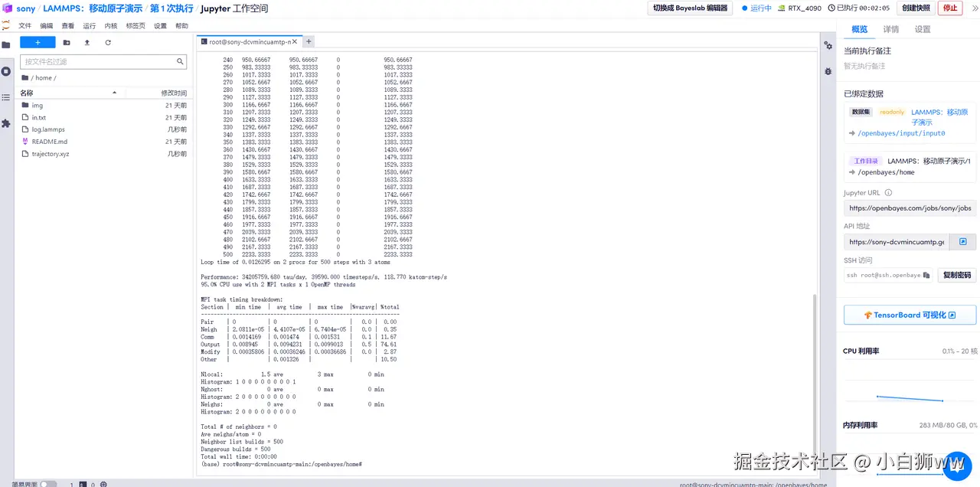Click the upload files icon

[87, 43]
